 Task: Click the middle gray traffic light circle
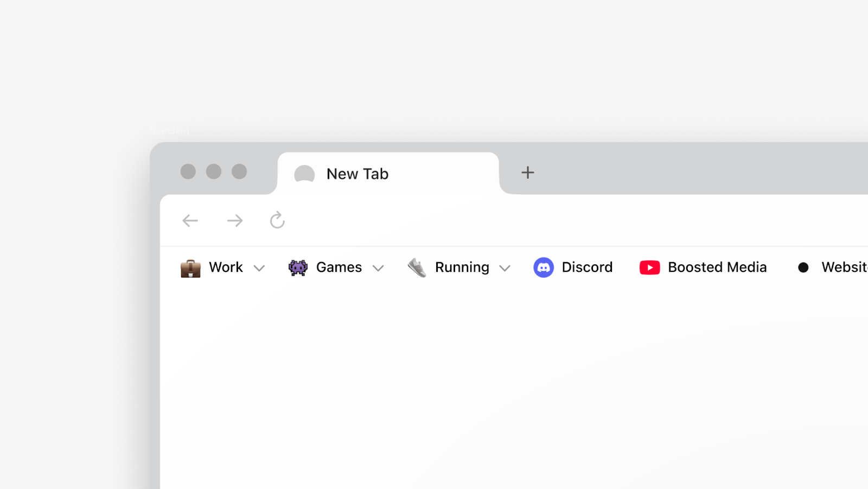(214, 172)
